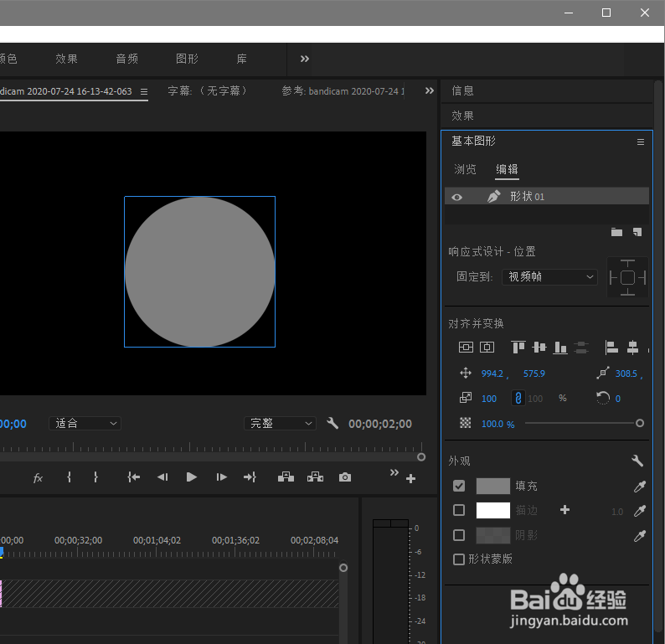
Task: Step back one frame
Action: [162, 477]
